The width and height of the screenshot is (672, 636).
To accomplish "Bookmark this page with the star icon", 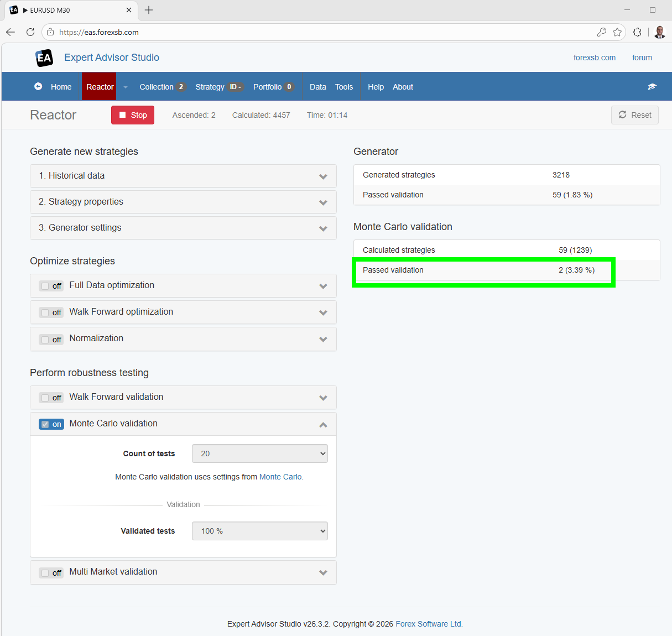I will click(x=617, y=32).
